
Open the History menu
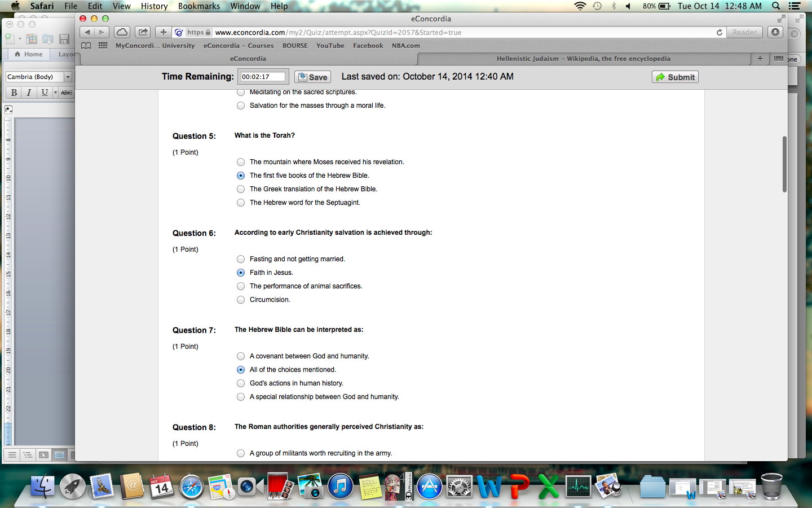[154, 6]
